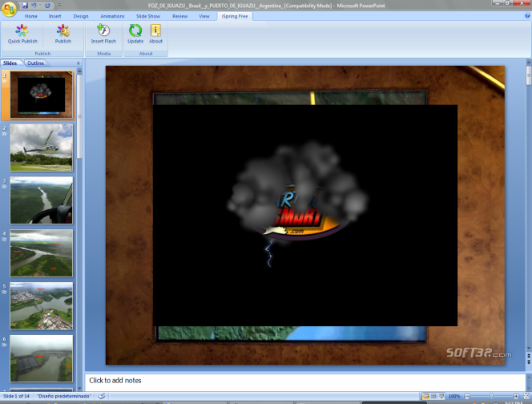Click the zoom slider handle

tap(491, 396)
